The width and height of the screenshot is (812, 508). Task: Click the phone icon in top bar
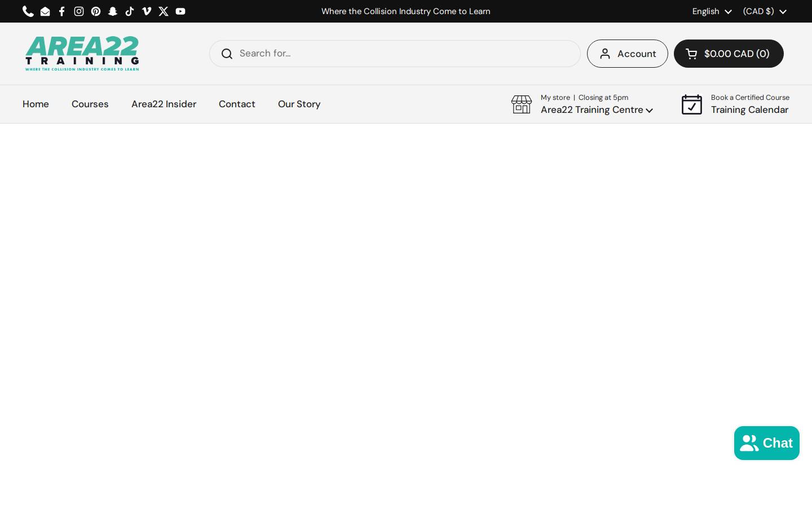tap(28, 11)
